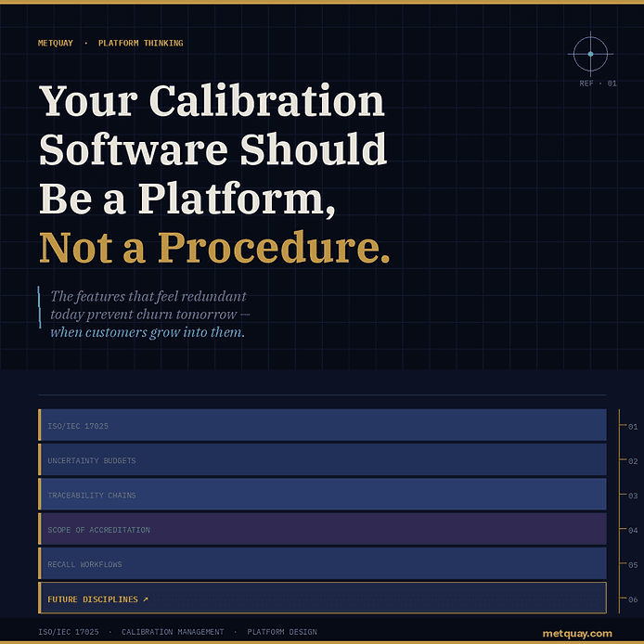Click 'when customers grow into them.' text

[x=148, y=332]
